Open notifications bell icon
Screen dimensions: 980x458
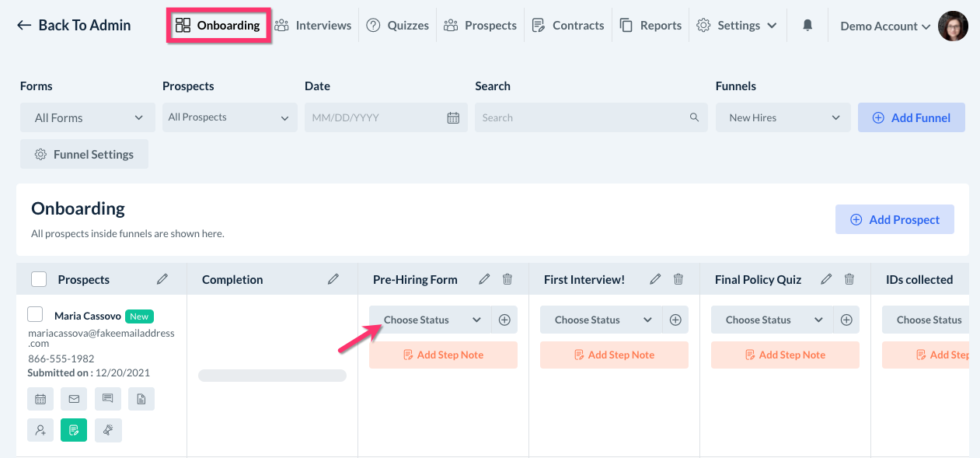(x=807, y=26)
